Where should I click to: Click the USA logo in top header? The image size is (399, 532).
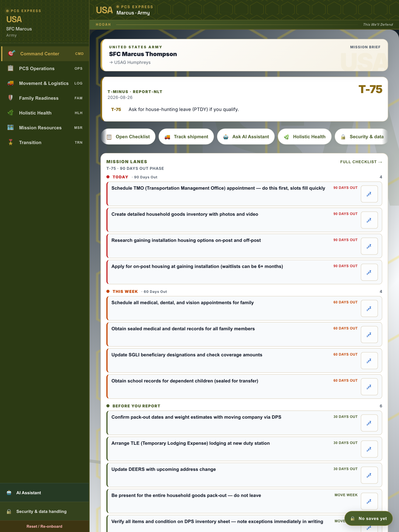click(x=104, y=10)
